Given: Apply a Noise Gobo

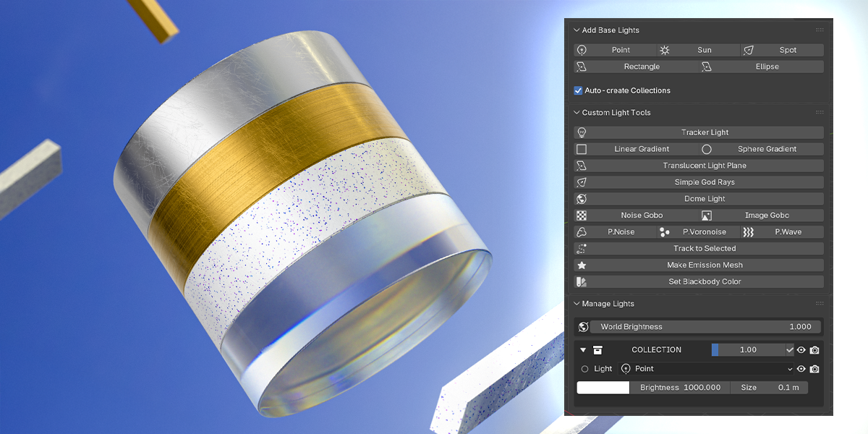Looking at the screenshot, I should [x=637, y=216].
